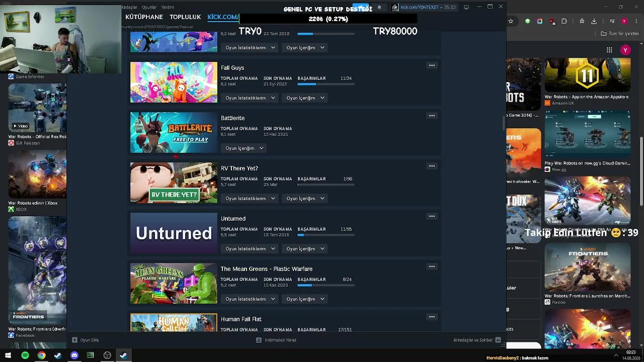Image resolution: width=644 pixels, height=362 pixels.
Task: Expand Oyun İstatistiklerim for RV There Yet?
Action: coord(250,199)
